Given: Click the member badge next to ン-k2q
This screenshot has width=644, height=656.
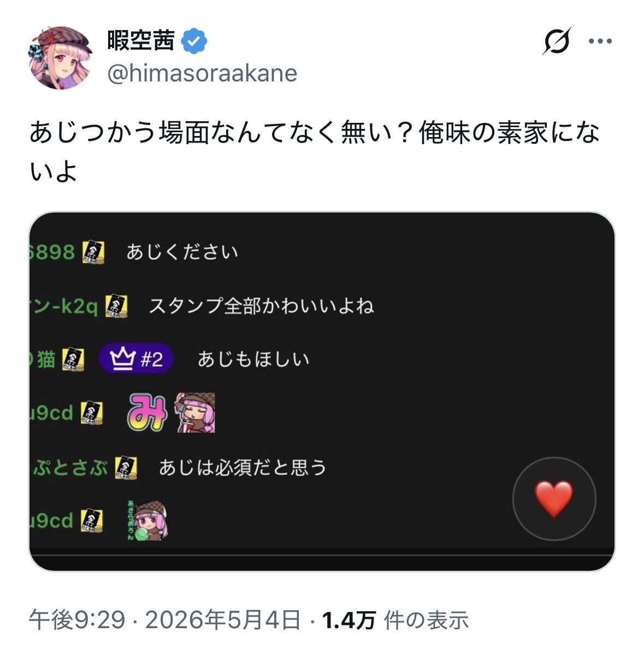Looking at the screenshot, I should point(116,306).
